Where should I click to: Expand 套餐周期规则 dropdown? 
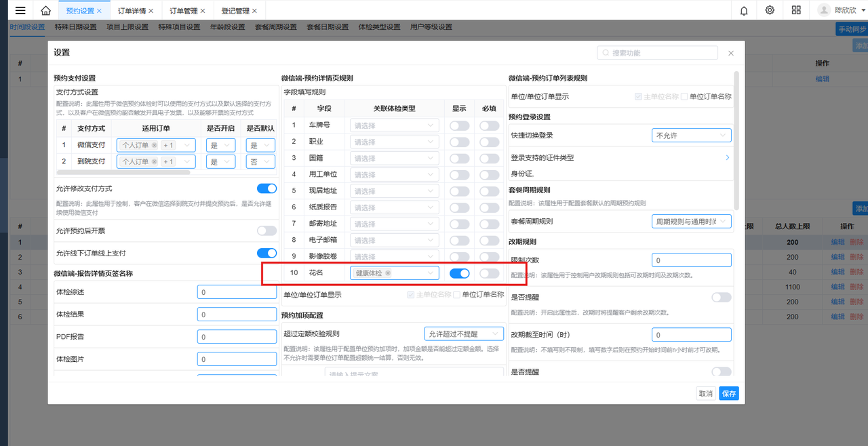691,222
